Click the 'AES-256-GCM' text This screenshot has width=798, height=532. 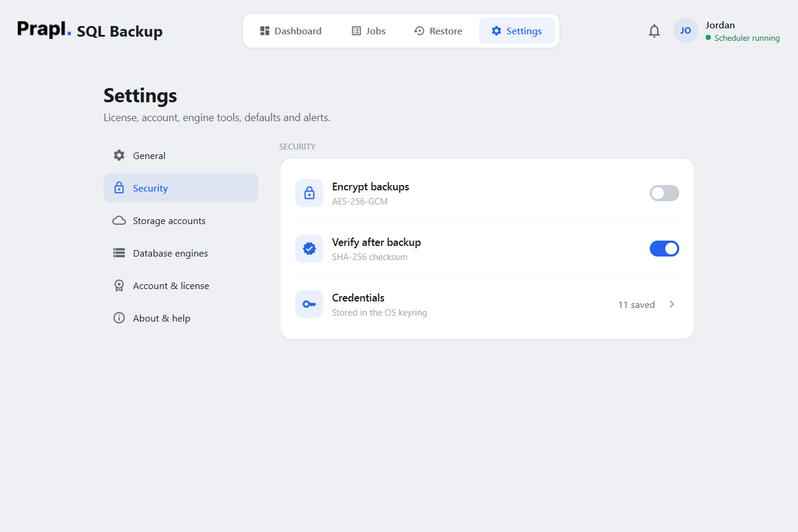point(360,202)
